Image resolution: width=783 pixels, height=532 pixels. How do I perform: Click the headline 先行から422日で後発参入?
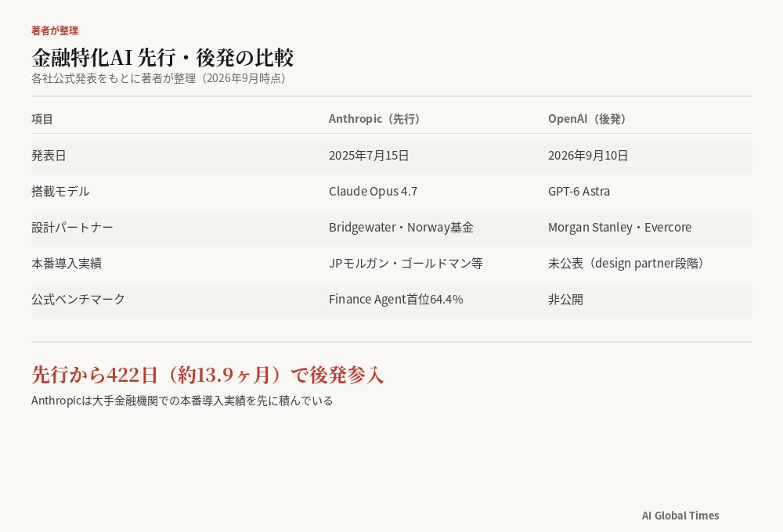pyautogui.click(x=207, y=375)
